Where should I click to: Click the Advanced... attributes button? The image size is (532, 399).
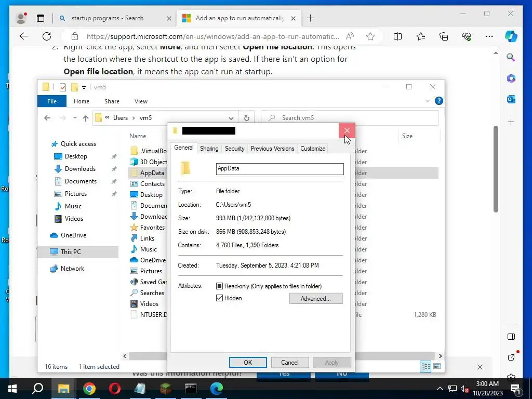pos(316,299)
